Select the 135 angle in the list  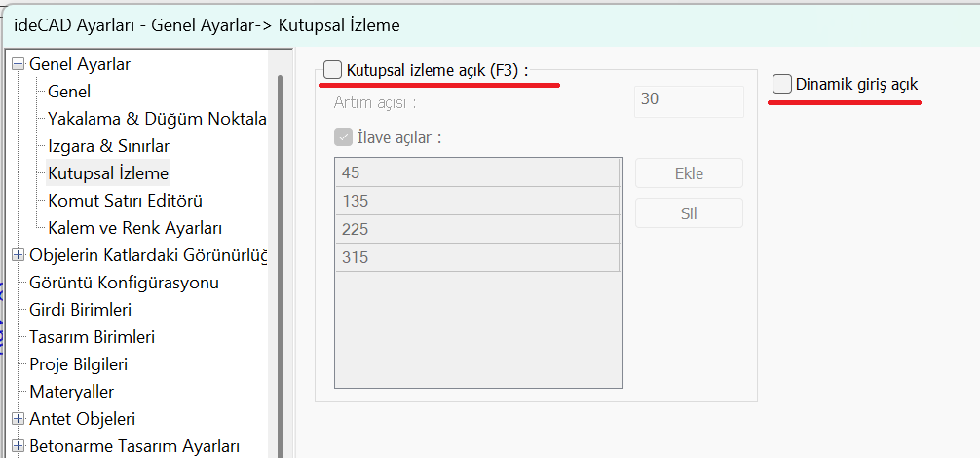click(x=477, y=201)
